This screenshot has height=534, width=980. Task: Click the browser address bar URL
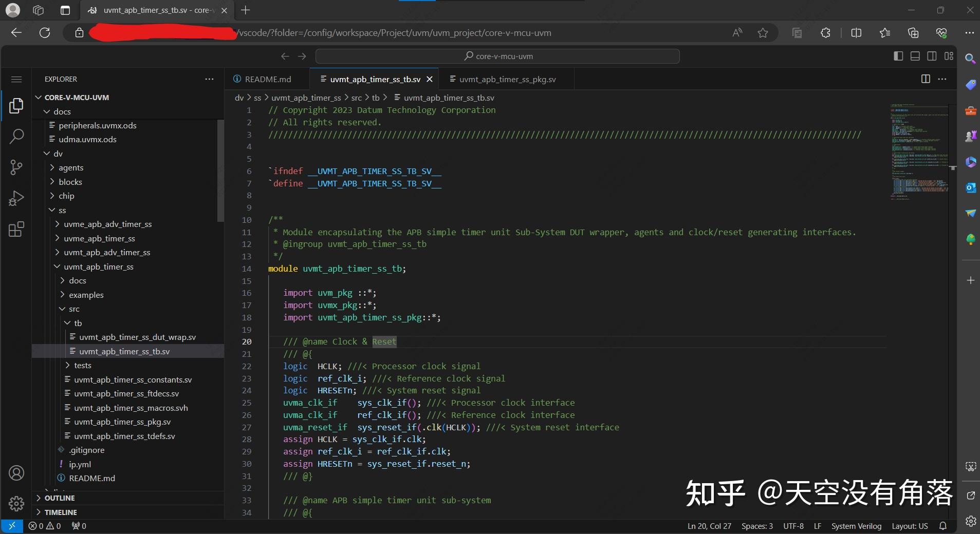[x=394, y=33]
